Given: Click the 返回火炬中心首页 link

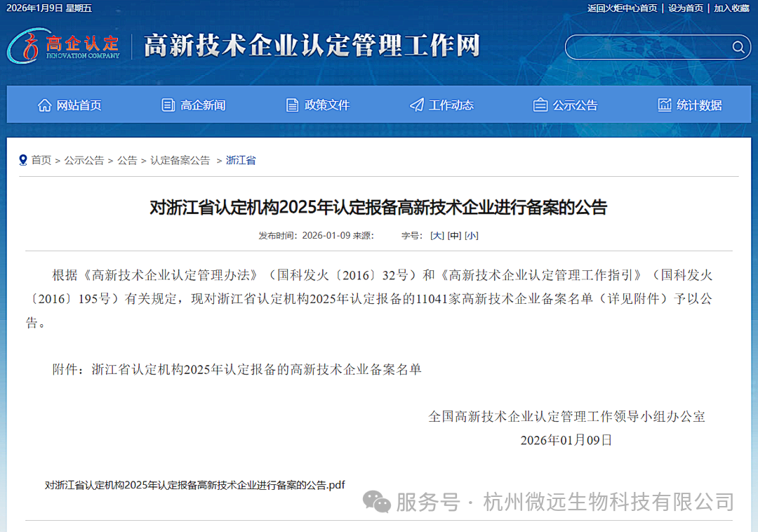Looking at the screenshot, I should point(622,8).
